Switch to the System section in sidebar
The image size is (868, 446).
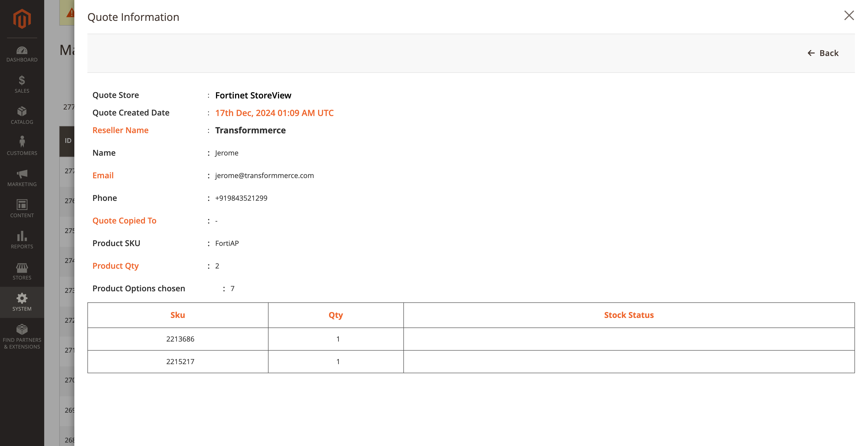22,302
